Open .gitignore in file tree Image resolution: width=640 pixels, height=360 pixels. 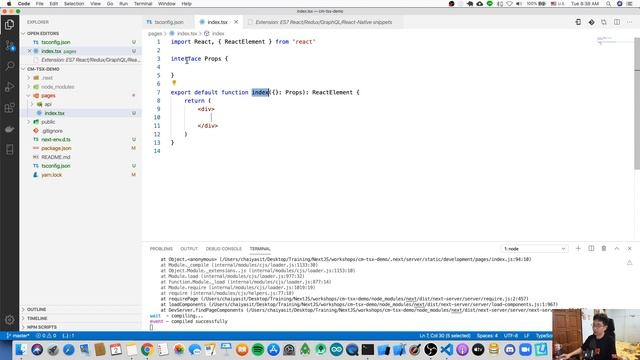tap(52, 131)
